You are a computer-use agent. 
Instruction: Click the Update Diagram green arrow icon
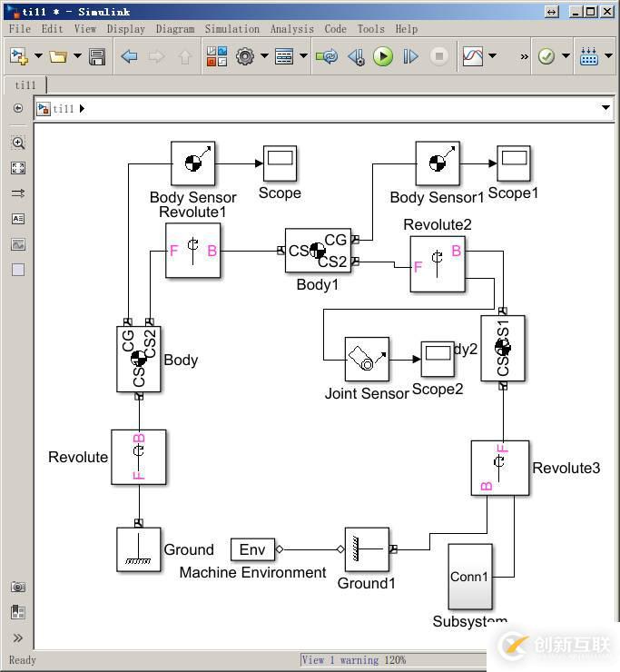[x=327, y=56]
